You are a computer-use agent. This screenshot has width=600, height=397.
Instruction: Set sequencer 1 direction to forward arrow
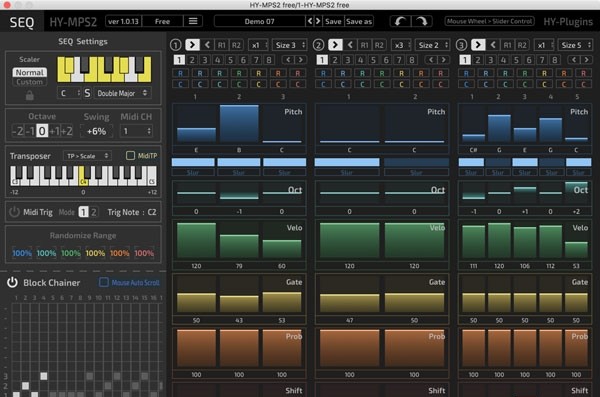coord(192,45)
